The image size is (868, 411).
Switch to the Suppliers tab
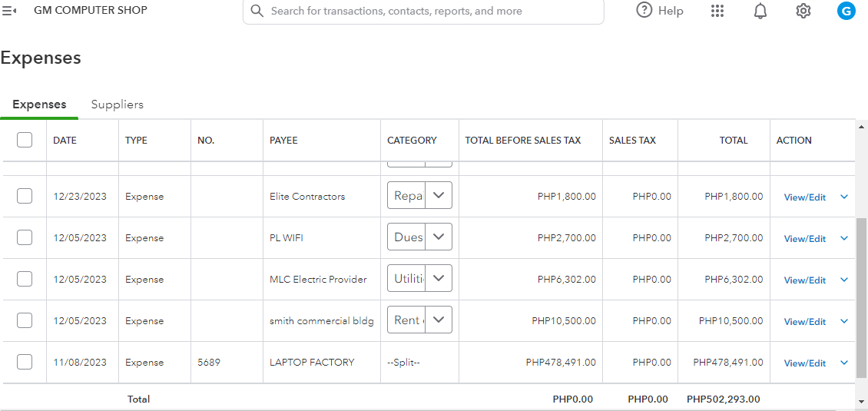pos(118,104)
